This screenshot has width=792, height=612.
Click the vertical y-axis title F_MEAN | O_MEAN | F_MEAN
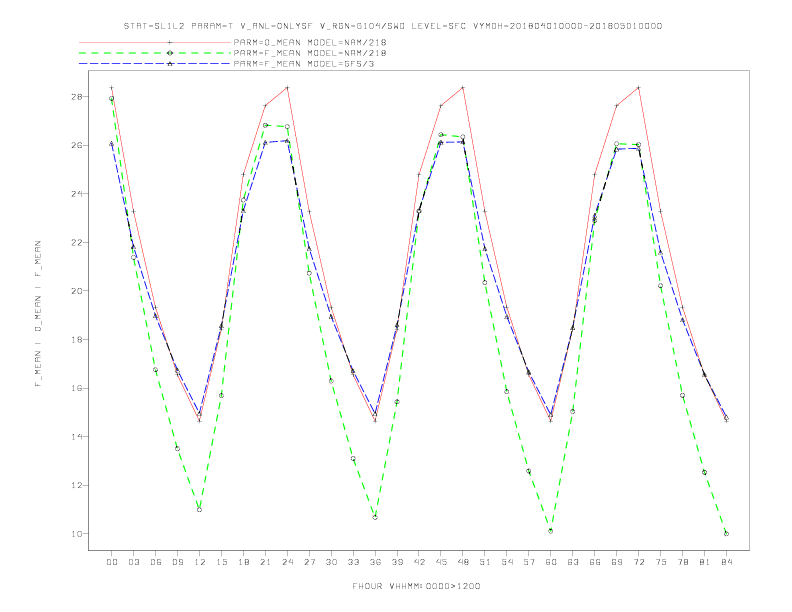38,314
